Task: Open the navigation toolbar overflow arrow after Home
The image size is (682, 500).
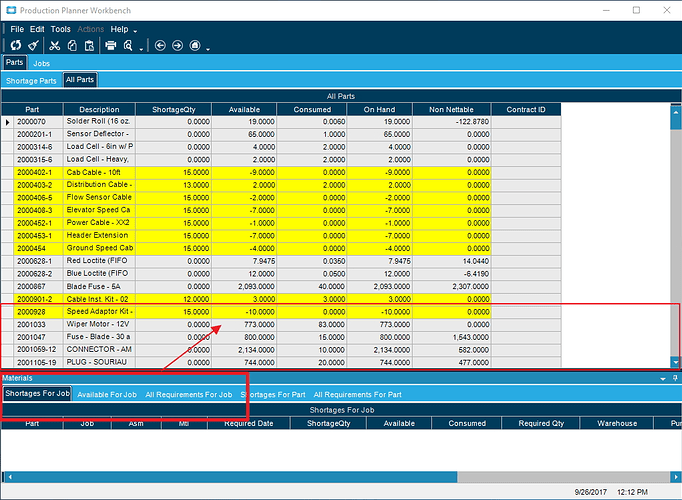Action: (x=208, y=49)
